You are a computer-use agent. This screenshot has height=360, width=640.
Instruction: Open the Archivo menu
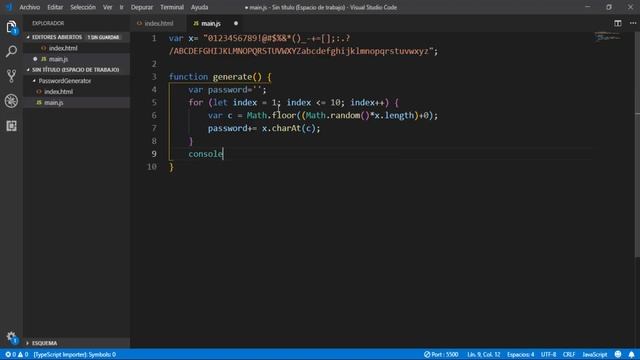click(x=30, y=7)
